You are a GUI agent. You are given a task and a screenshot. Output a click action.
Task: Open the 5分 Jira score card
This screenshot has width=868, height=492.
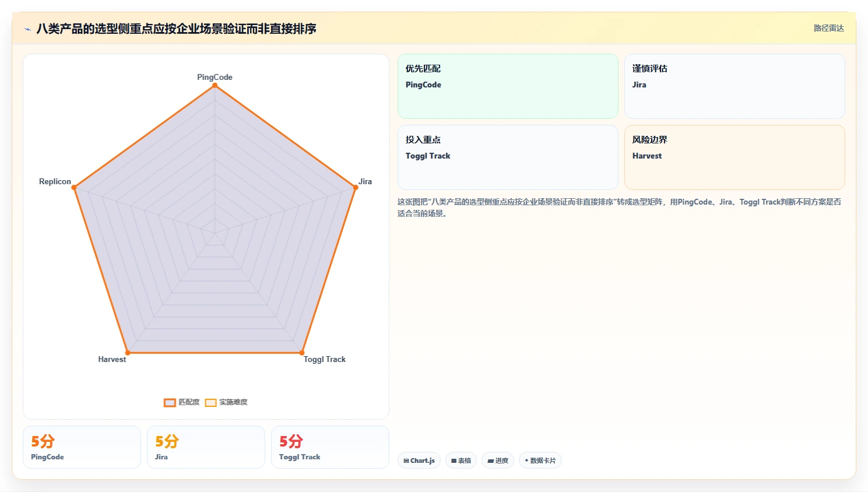[x=206, y=447]
